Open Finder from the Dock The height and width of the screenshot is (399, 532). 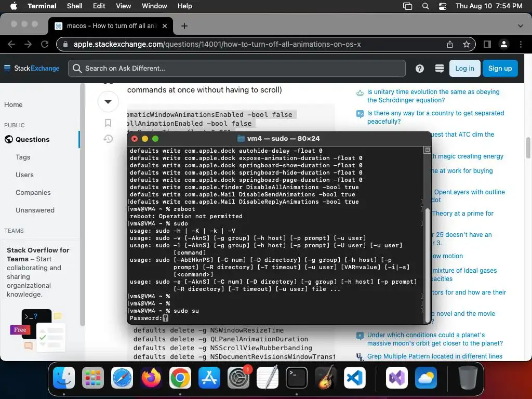point(64,378)
